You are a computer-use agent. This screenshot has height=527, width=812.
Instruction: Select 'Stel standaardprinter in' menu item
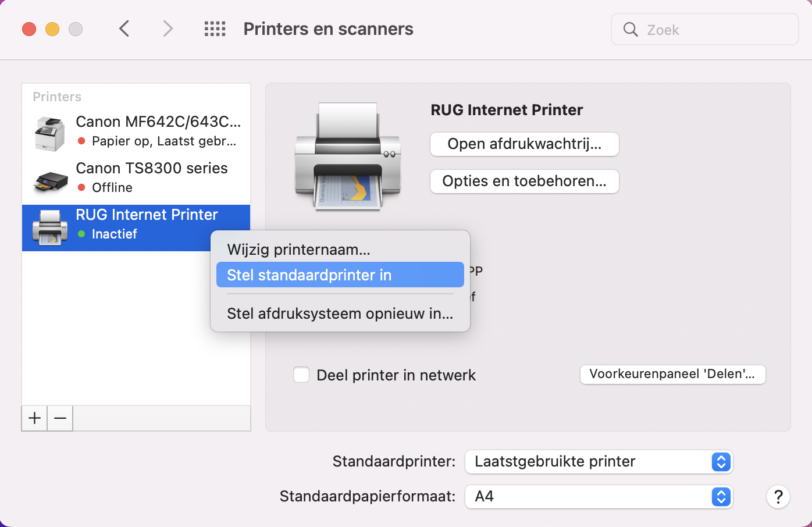(x=309, y=275)
